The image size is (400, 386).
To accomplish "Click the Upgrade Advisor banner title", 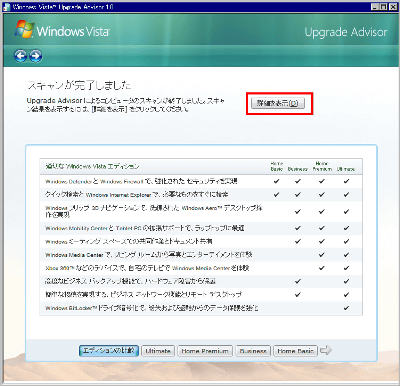I will [x=346, y=32].
